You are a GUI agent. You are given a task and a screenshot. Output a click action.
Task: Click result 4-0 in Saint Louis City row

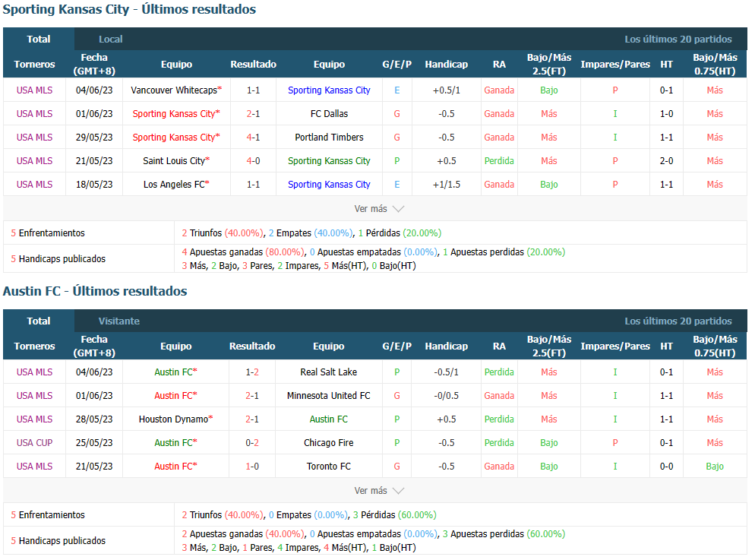click(x=253, y=161)
